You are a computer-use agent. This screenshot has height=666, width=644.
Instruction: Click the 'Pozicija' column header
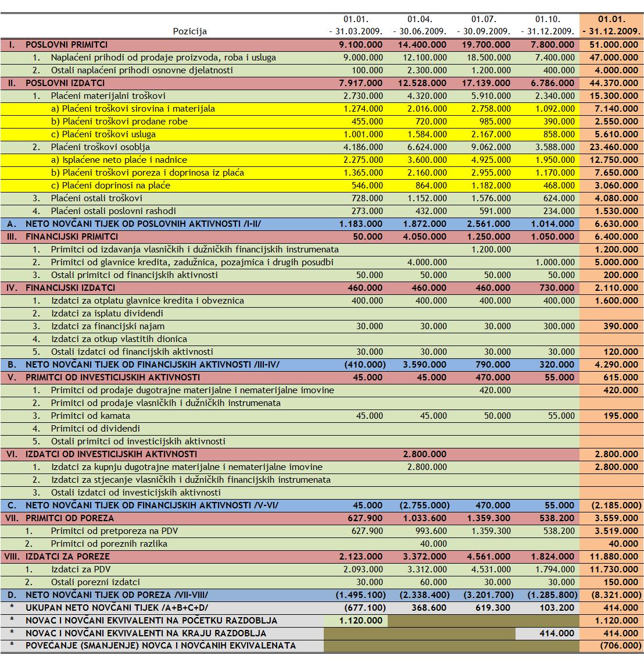(189, 31)
